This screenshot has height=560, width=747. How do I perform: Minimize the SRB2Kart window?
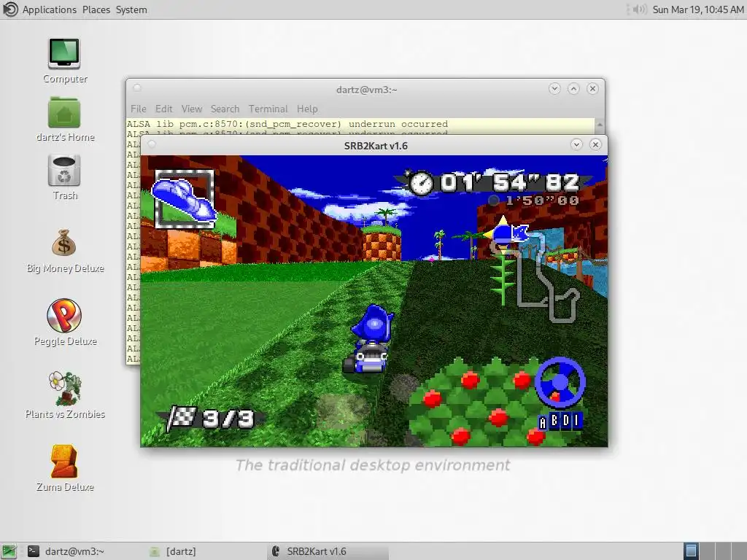click(576, 145)
